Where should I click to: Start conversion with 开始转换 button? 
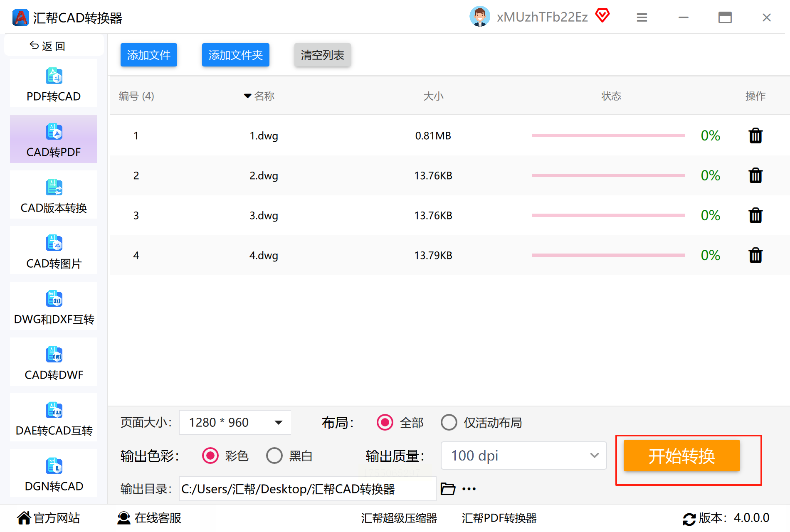(x=681, y=456)
